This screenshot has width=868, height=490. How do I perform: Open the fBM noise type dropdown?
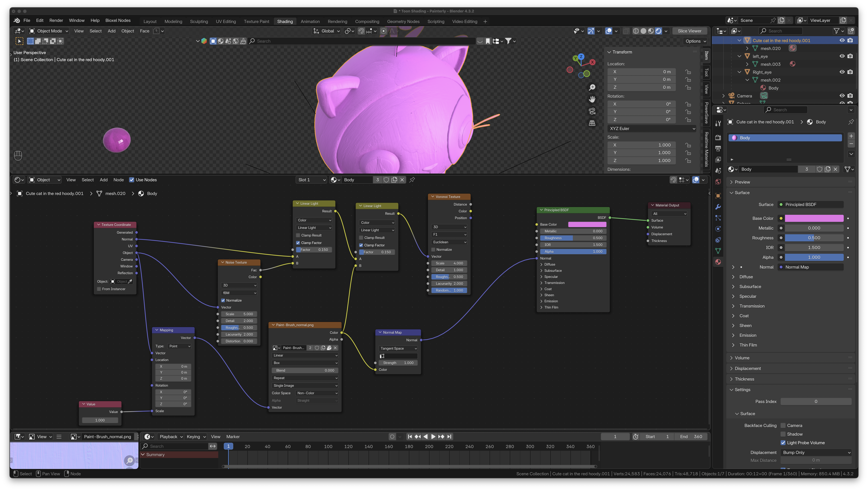239,293
